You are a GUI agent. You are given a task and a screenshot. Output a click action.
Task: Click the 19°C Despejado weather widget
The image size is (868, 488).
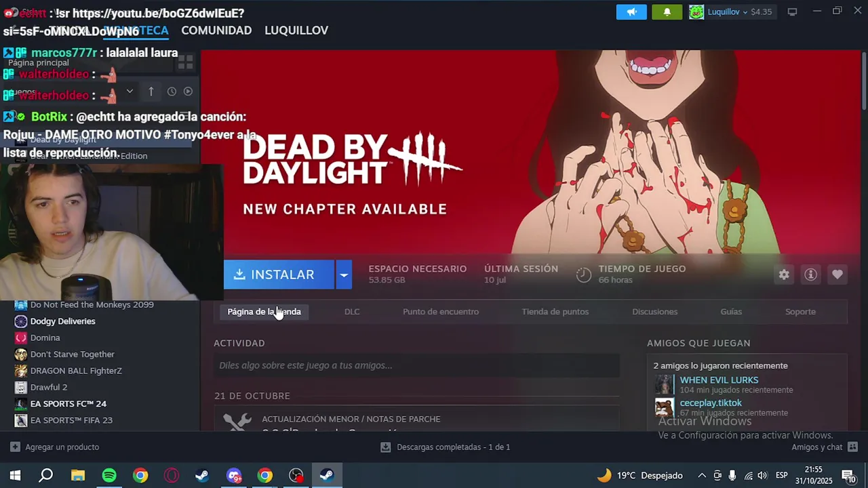coord(639,475)
